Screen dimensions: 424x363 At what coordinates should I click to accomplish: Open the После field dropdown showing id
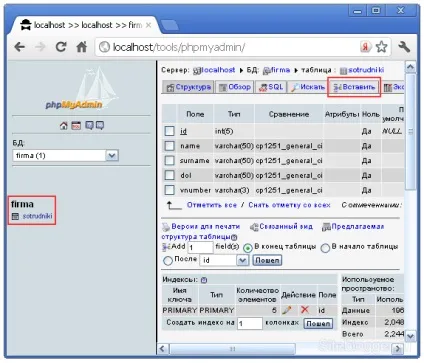[x=224, y=260]
